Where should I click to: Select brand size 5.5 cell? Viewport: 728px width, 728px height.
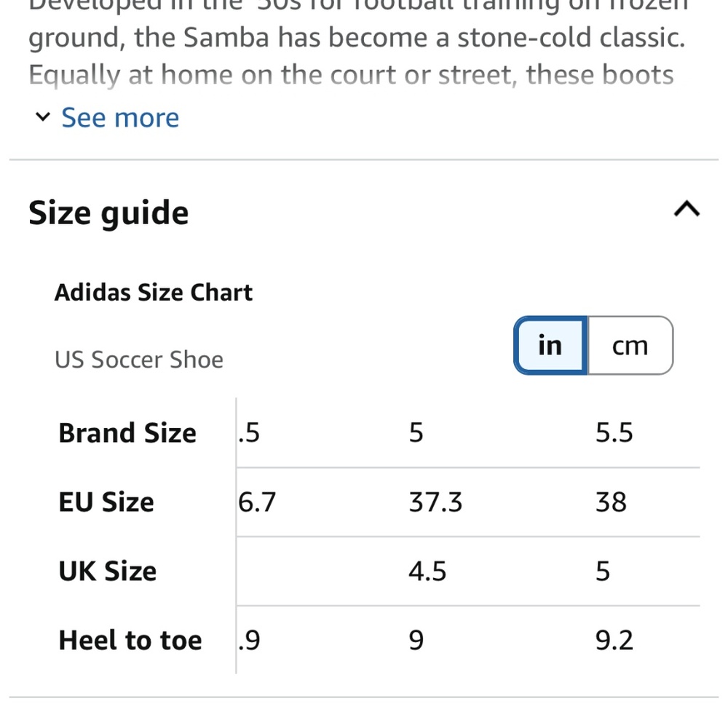[x=614, y=432]
